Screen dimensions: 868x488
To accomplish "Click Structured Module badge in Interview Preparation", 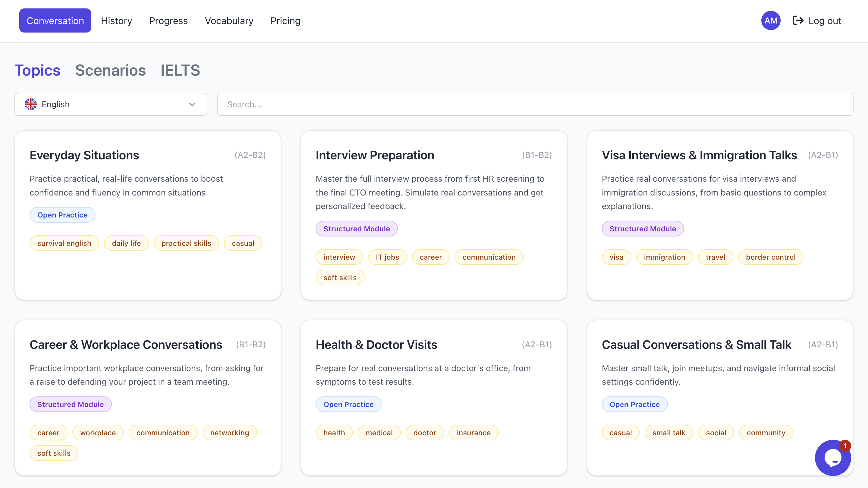I will tap(356, 229).
